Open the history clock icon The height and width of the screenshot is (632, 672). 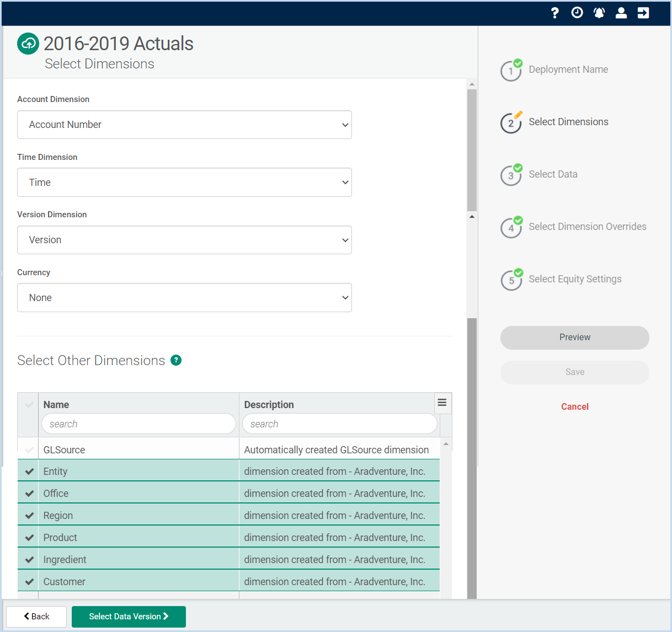pos(577,13)
